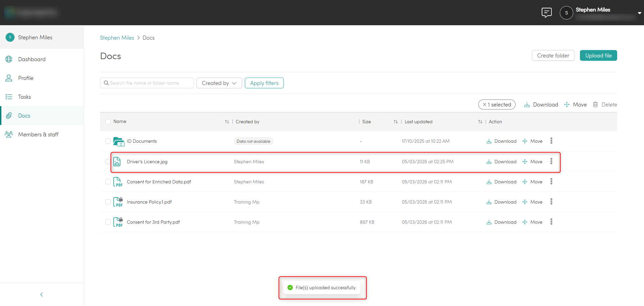Delete the selected files from the bulk toolbar
The width and height of the screenshot is (644, 306).
click(605, 104)
